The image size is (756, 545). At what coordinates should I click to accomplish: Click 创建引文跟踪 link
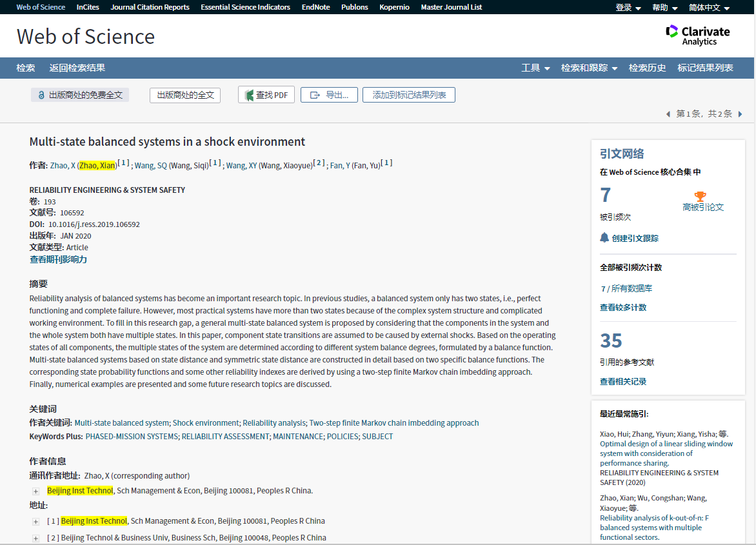[x=635, y=239]
